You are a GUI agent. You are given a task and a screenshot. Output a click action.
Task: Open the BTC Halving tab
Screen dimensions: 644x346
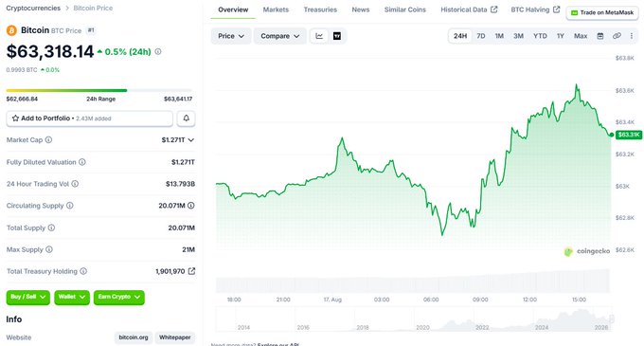pos(535,9)
